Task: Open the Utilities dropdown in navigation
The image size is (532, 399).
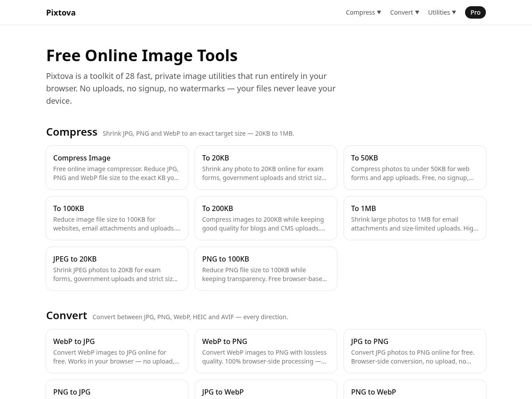Action: (442, 12)
